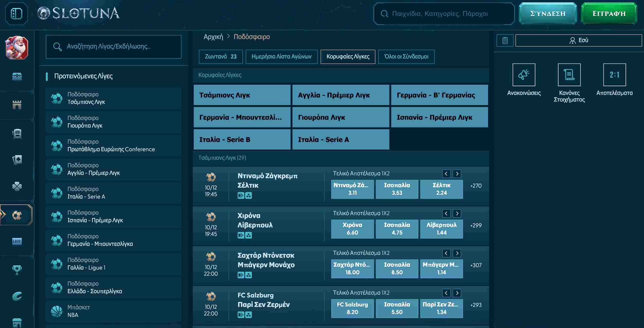This screenshot has height=328, width=644.
Task: Show previous market for Σαχτάρ Ντόνετσκ match
Action: point(446,253)
